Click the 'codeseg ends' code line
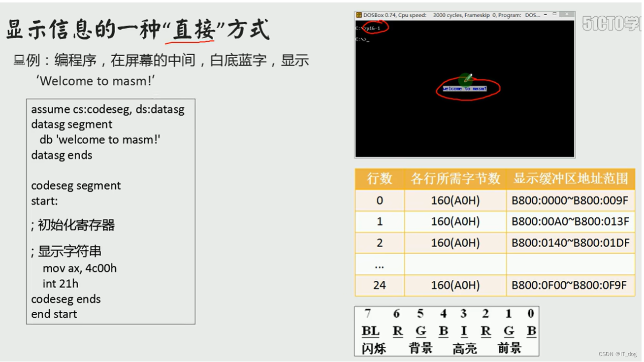 pyautogui.click(x=66, y=299)
